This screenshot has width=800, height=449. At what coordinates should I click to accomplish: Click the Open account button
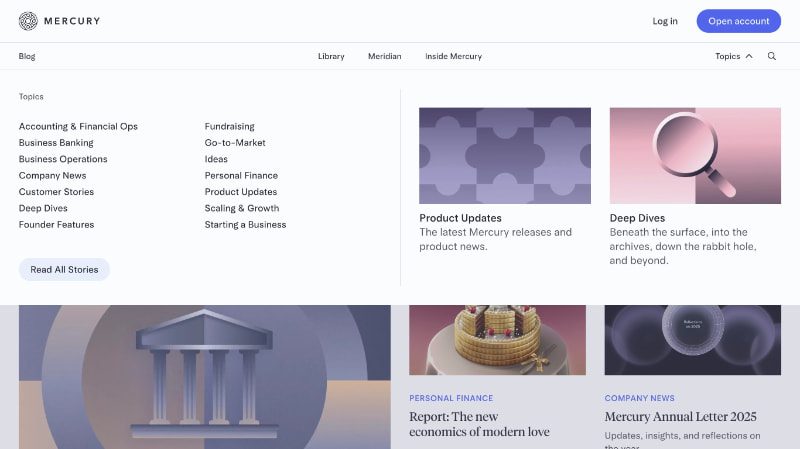(738, 21)
